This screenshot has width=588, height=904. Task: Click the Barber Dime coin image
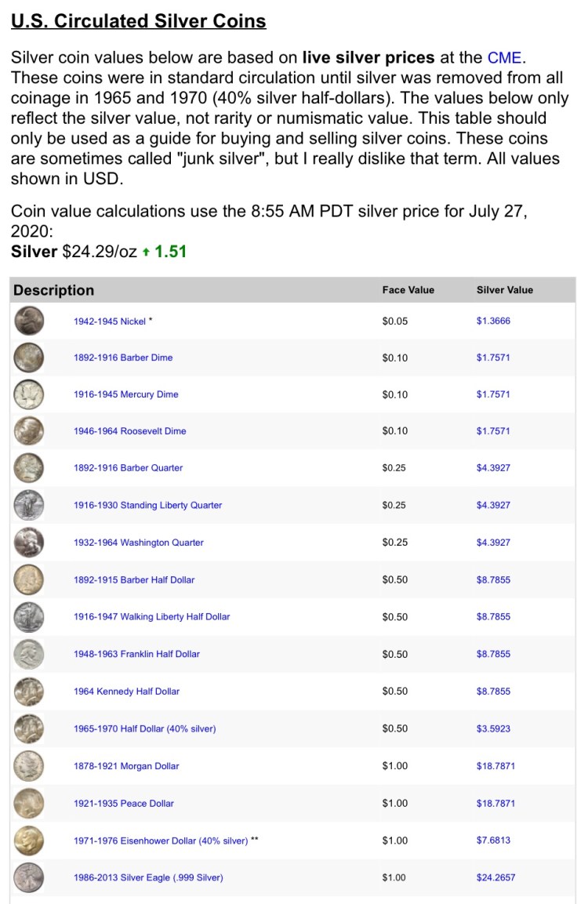click(x=29, y=358)
